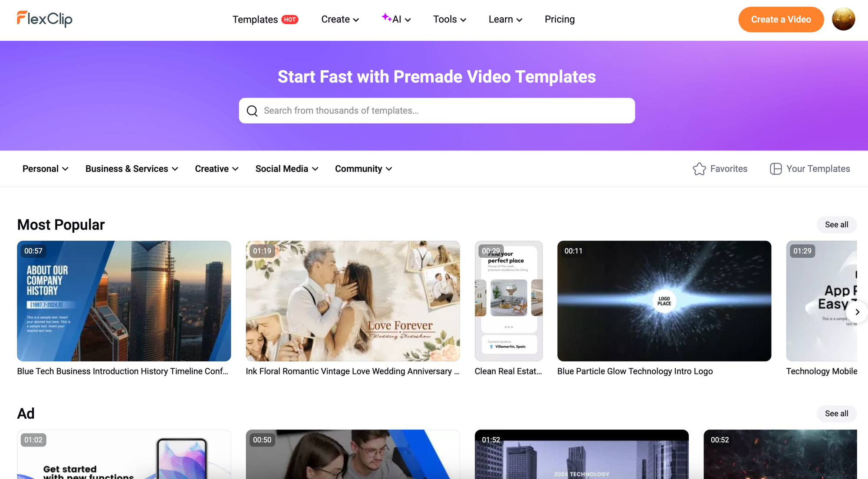Image resolution: width=868 pixels, height=479 pixels.
Task: Open the 00:52 Ad template thumbnail
Action: 780,455
